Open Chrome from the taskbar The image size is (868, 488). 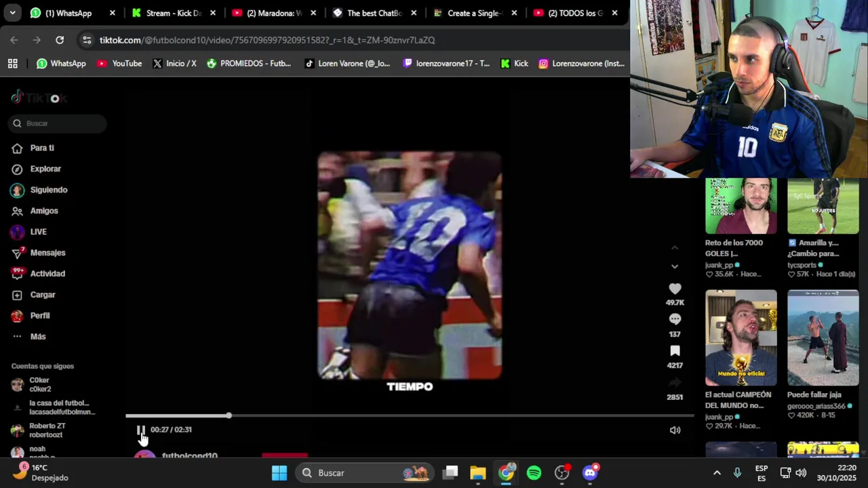(507, 472)
